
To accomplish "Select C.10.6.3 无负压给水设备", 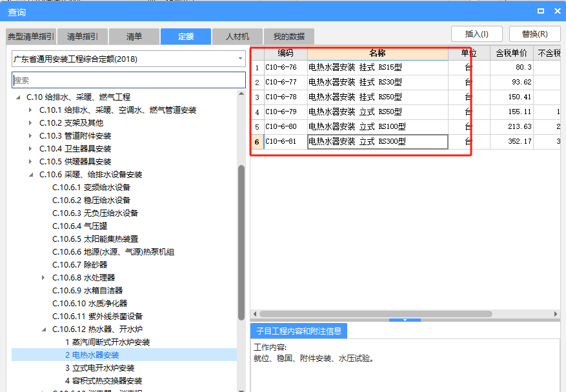I will [x=96, y=213].
